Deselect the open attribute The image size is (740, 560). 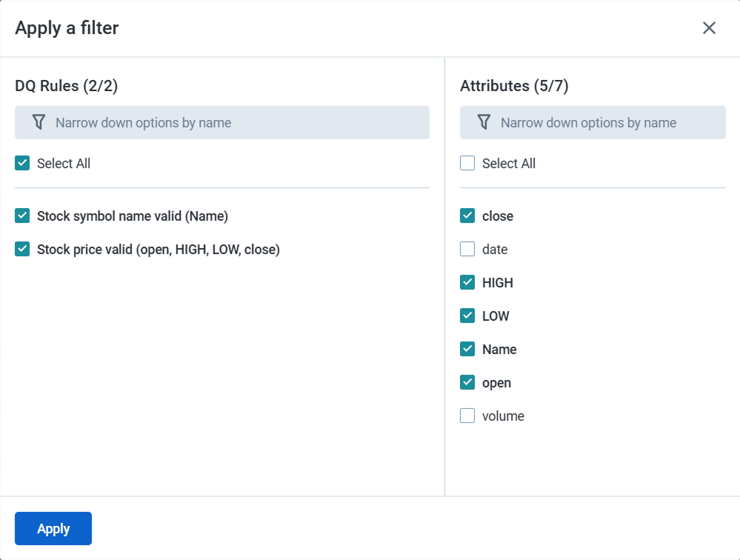coord(467,382)
